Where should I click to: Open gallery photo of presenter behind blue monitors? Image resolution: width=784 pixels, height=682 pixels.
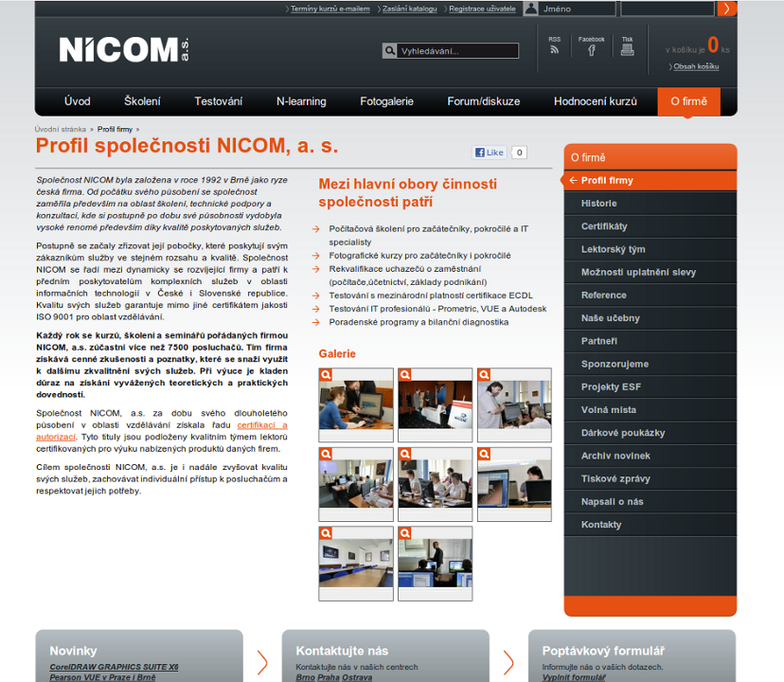point(435,564)
